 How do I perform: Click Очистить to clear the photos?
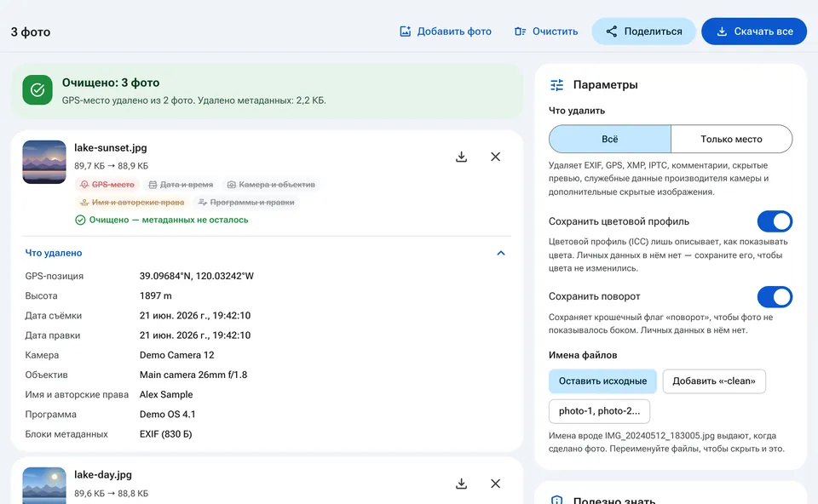pos(545,31)
